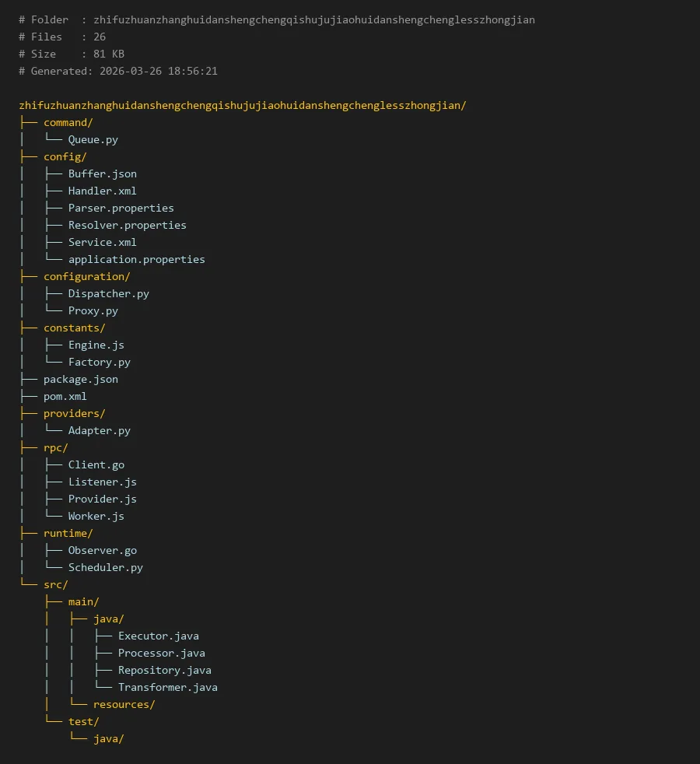Open Adapter.py in the providers folder
The width and height of the screenshot is (700, 764).
pyautogui.click(x=99, y=430)
